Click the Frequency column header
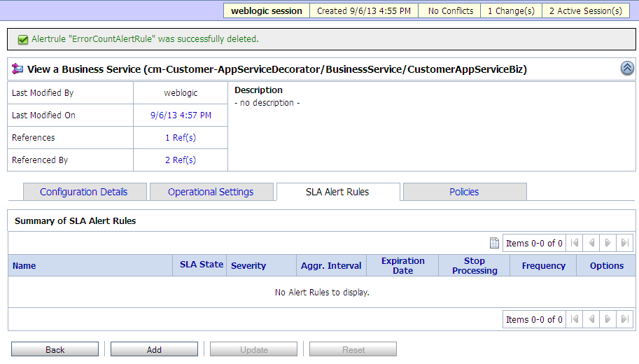 (544, 266)
